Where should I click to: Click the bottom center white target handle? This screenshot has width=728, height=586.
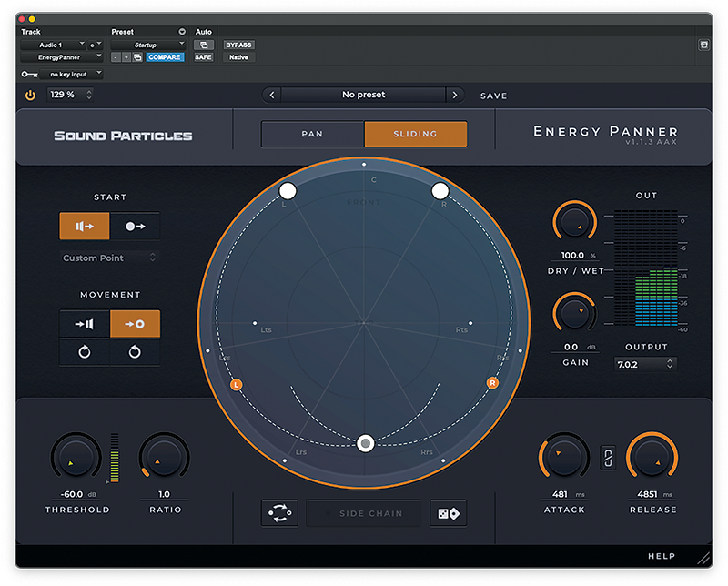366,443
